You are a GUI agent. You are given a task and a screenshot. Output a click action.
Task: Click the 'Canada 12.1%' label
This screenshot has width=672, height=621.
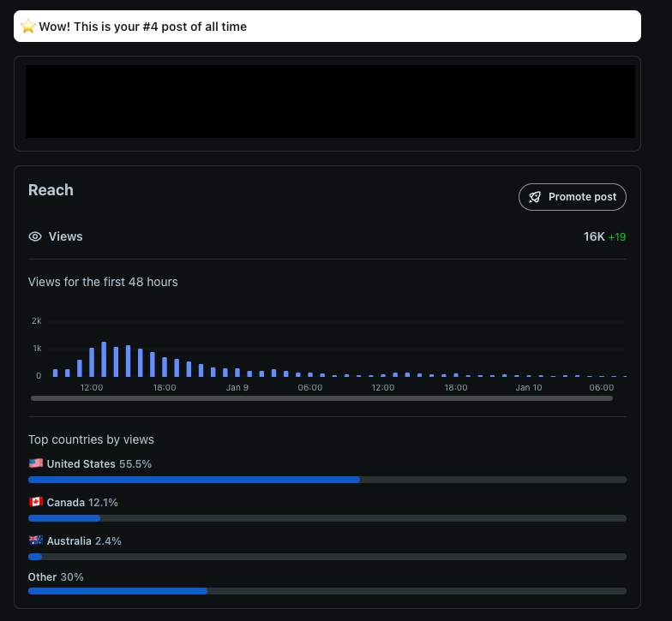coord(82,502)
